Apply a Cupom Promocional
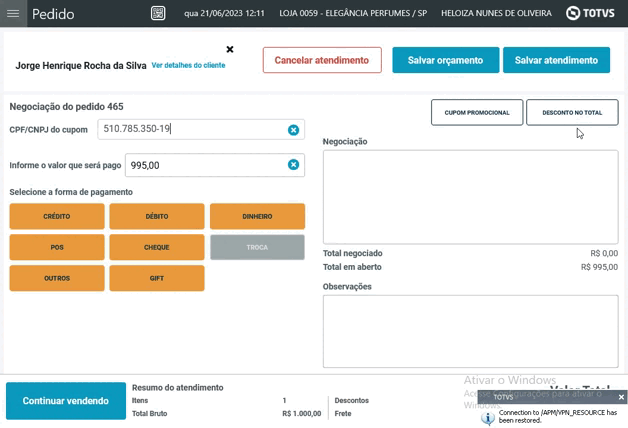This screenshot has width=628, height=428. 477,113
